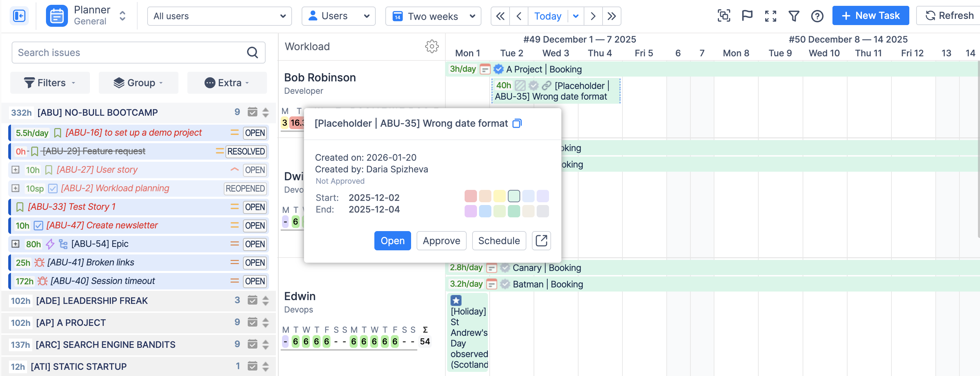Open Workload settings gear
The width and height of the screenshot is (980, 376).
point(432,46)
